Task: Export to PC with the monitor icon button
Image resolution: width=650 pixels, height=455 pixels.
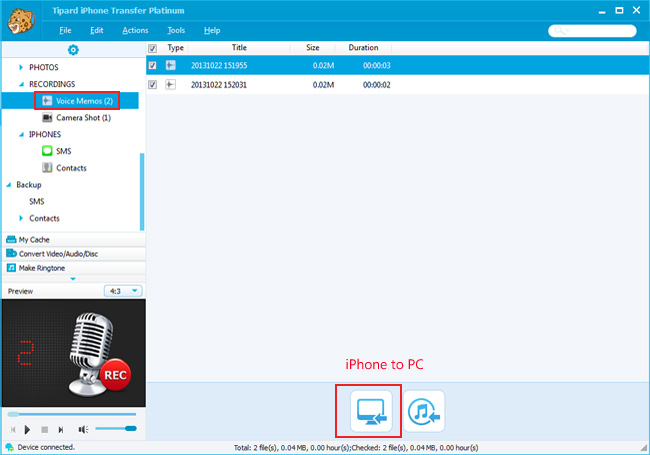Action: [371, 411]
